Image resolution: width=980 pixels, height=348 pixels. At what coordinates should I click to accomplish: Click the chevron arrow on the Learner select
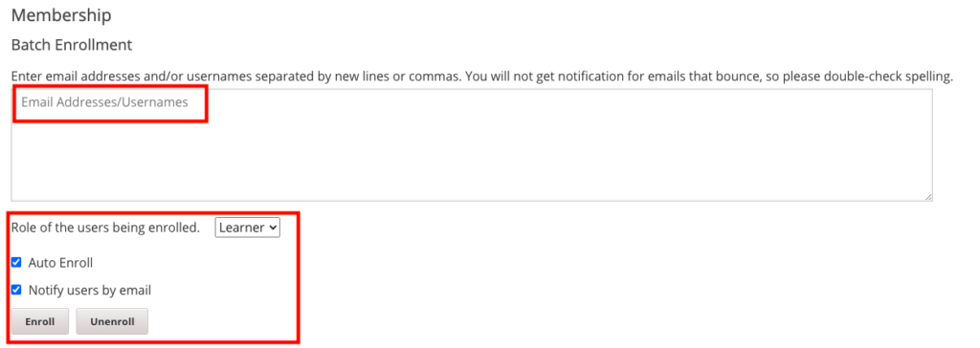click(273, 228)
